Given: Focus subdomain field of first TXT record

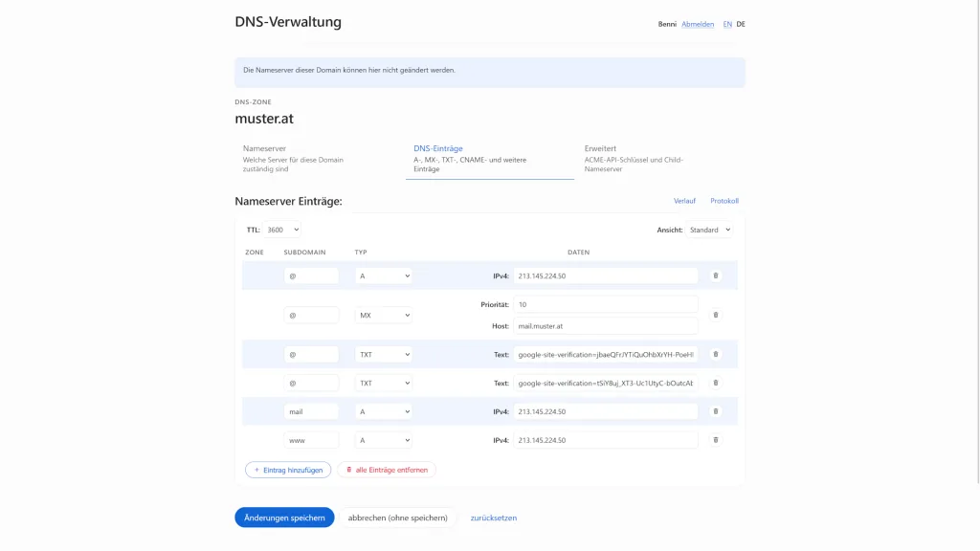Looking at the screenshot, I should [x=311, y=354].
